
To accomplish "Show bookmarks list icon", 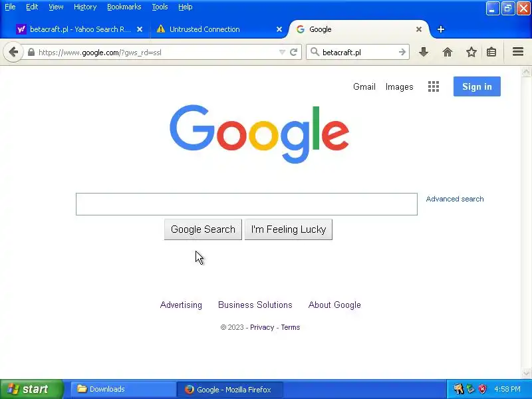I will [x=491, y=52].
